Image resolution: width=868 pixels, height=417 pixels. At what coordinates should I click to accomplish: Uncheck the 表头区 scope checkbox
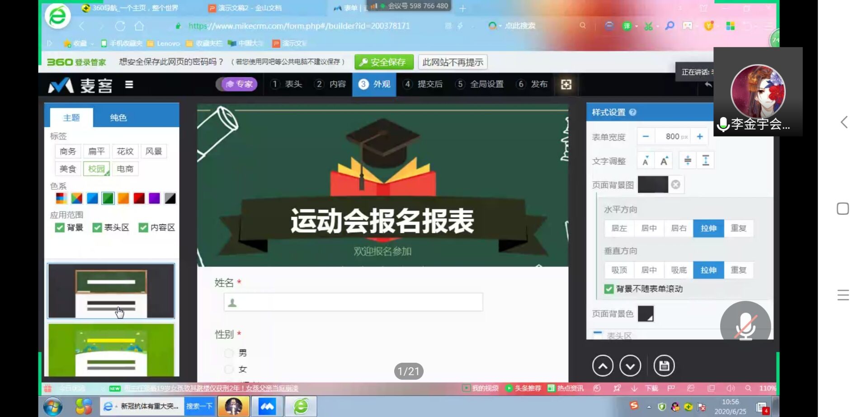point(97,227)
